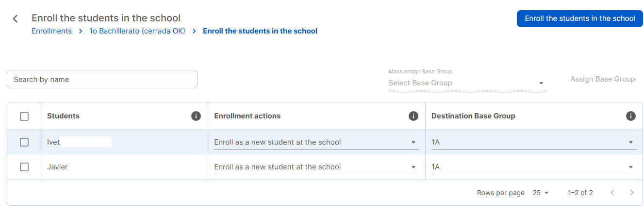
Task: Open destination base group dropdown for Javier
Action: point(534,167)
